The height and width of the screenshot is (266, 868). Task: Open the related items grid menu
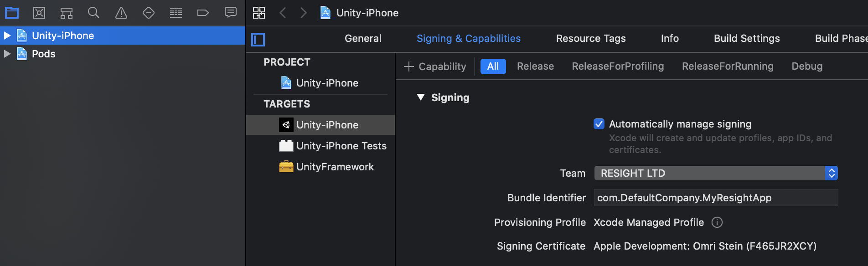(259, 13)
